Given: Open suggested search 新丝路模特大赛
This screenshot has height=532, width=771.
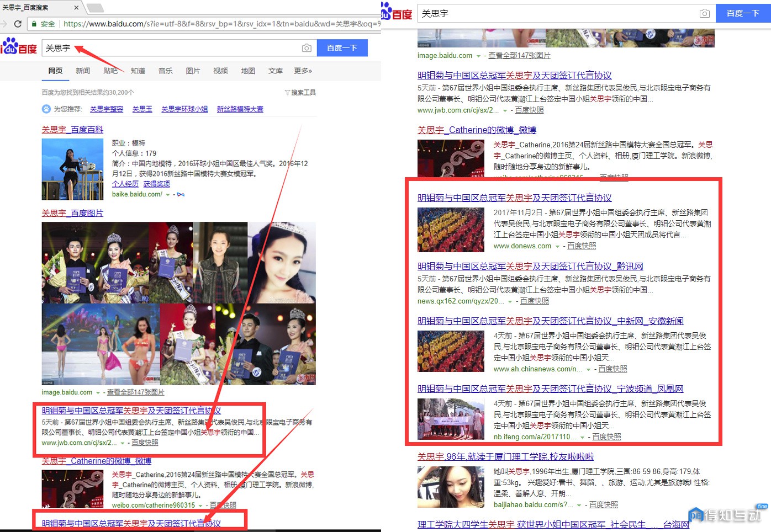Looking at the screenshot, I should pyautogui.click(x=240, y=109).
